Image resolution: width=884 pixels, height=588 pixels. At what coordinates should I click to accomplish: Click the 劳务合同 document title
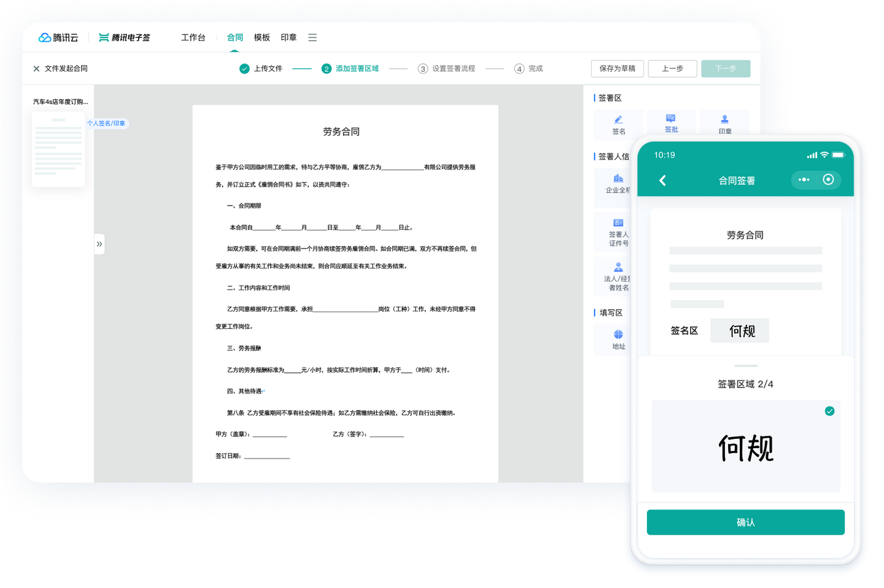point(341,132)
